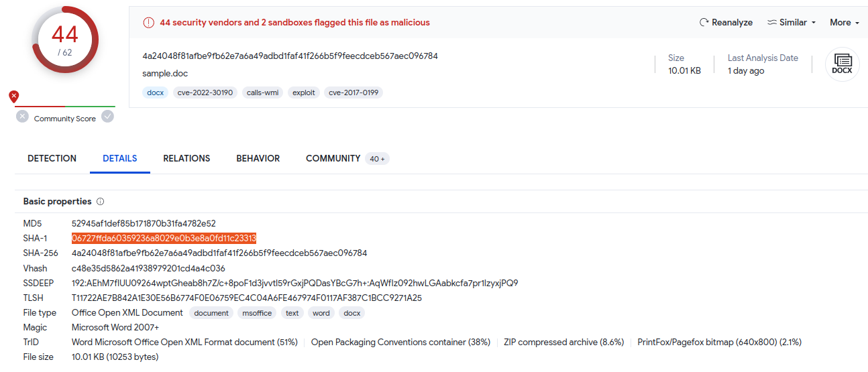The image size is (868, 372).
Task: Expand the More dropdown menu
Action: coord(844,22)
